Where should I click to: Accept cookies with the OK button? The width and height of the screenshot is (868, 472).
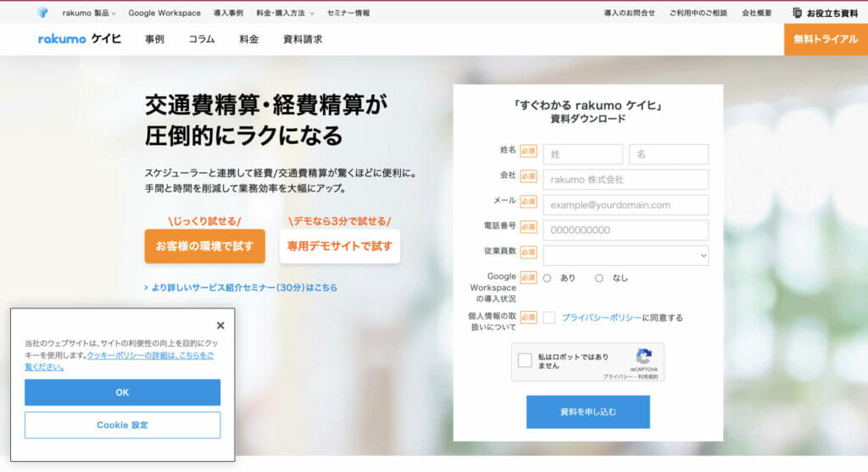pyautogui.click(x=122, y=392)
